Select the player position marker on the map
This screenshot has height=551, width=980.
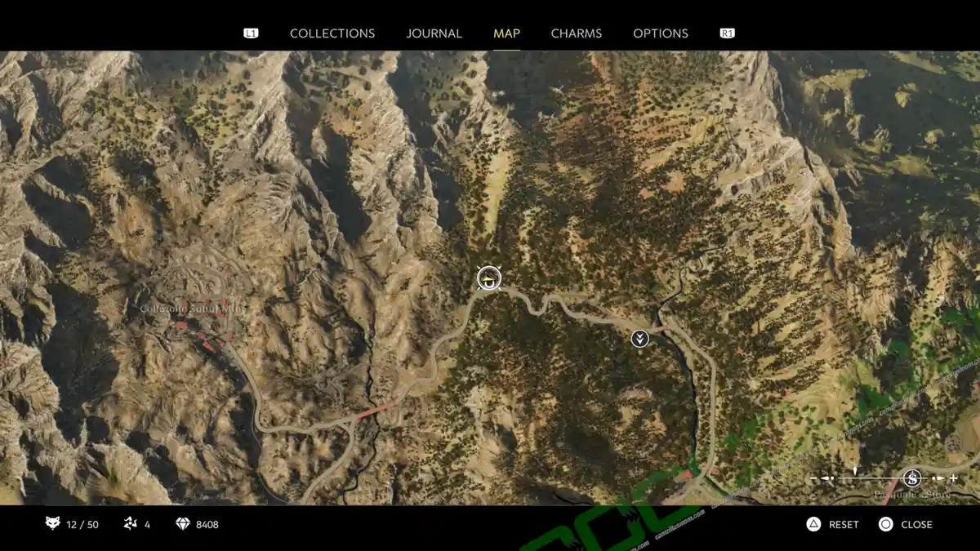pos(488,278)
